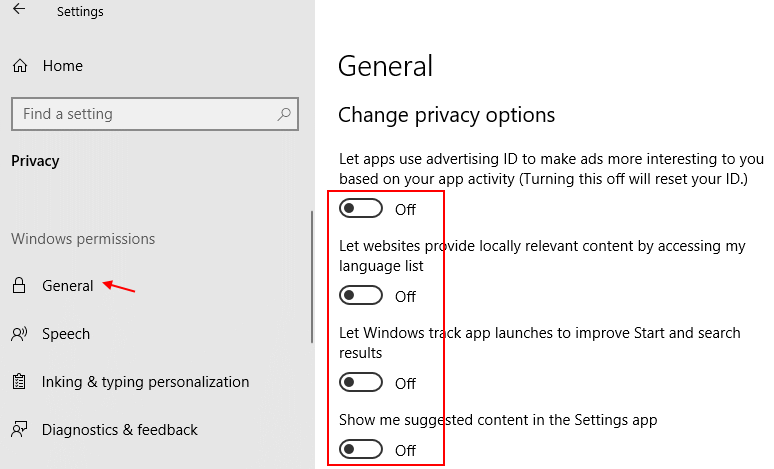Toggle the language list access switch
The image size is (774, 469).
coord(361,296)
